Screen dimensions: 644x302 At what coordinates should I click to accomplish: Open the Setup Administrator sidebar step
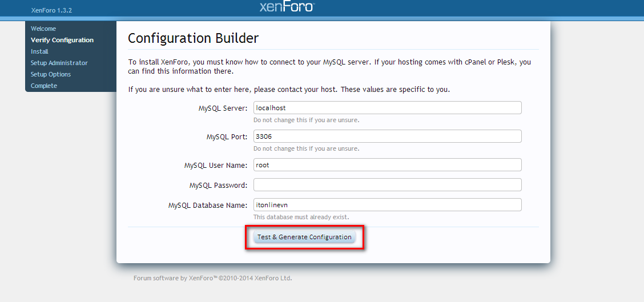(59, 63)
